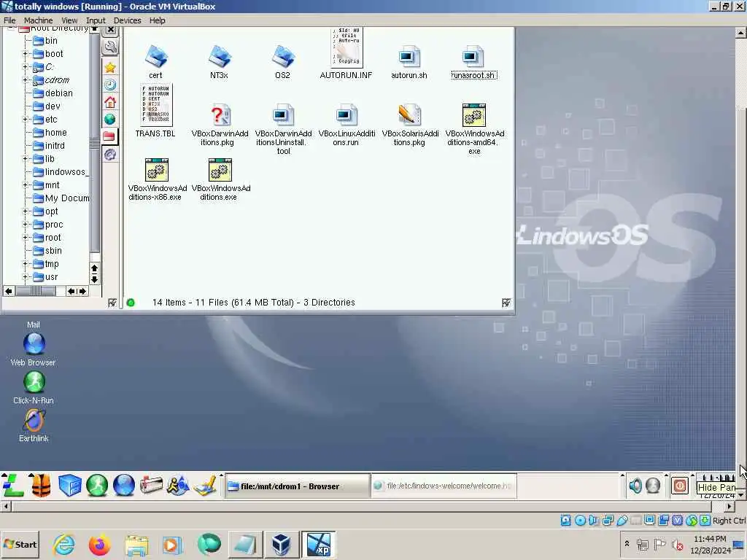This screenshot has width=747, height=560.
Task: Open the Click-N-Run desktop icon
Action: (x=34, y=382)
